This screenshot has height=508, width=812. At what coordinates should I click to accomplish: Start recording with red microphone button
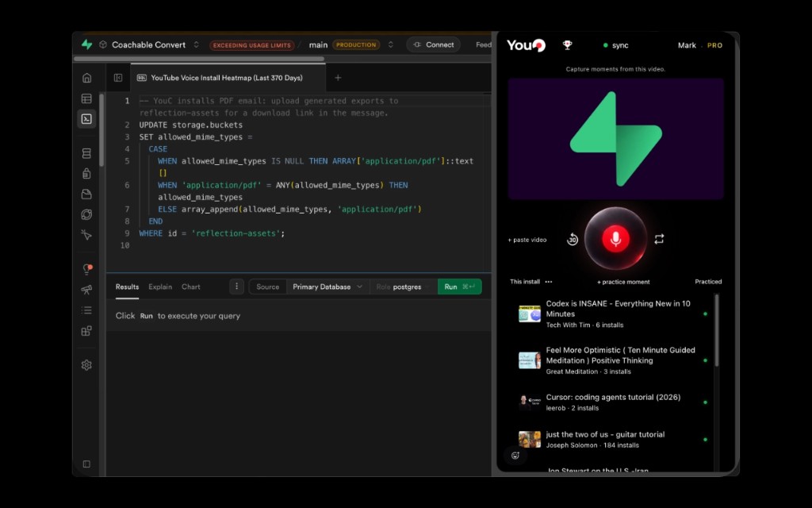[x=615, y=238]
